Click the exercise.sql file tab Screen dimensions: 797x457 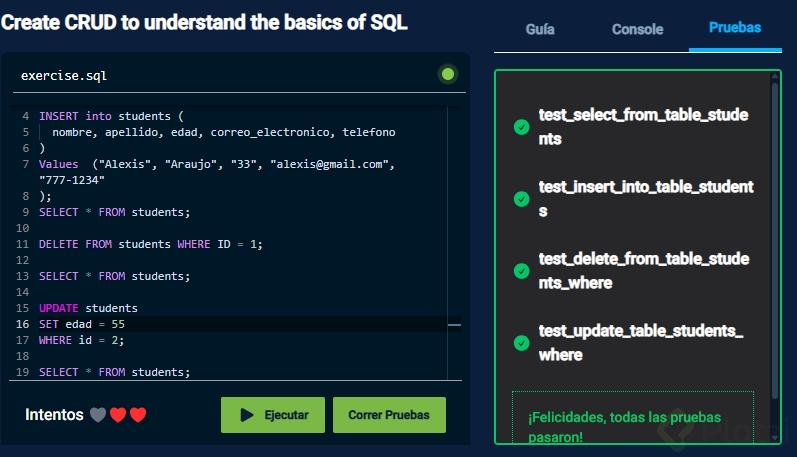(64, 75)
